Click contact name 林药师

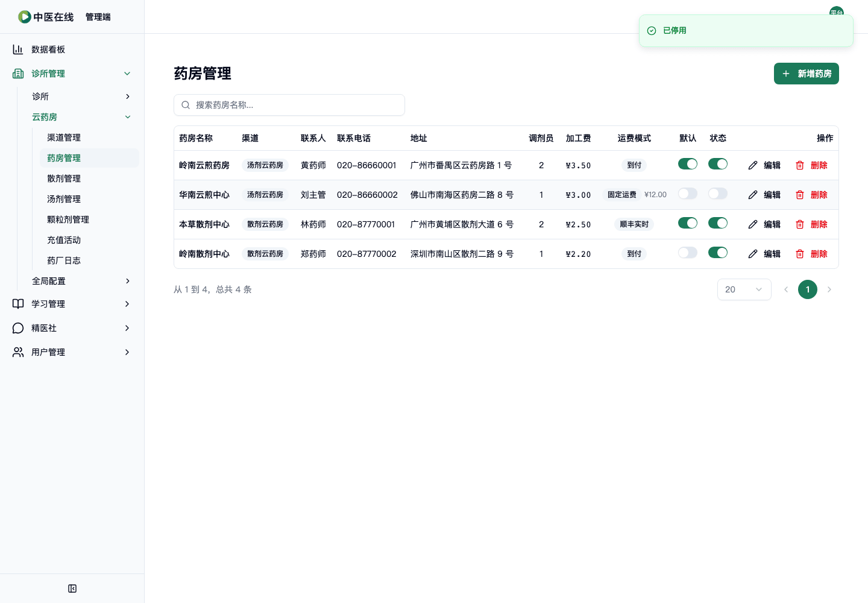coord(313,224)
